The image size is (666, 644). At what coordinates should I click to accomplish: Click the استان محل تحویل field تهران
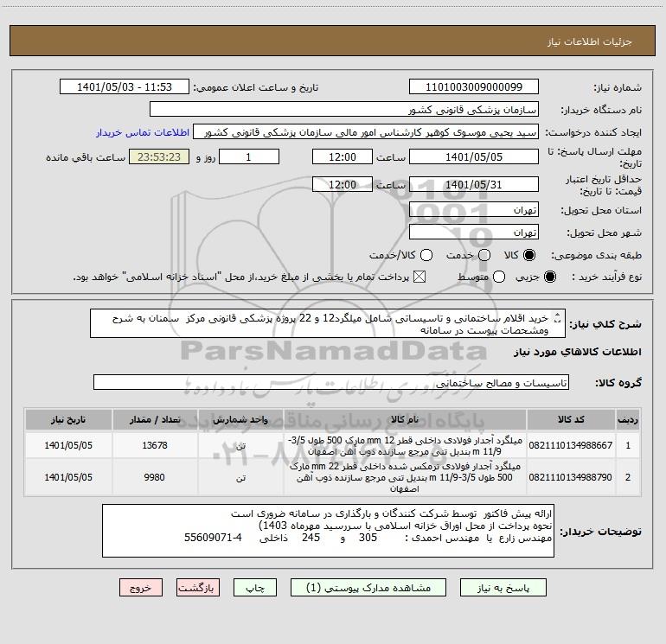pyautogui.click(x=474, y=209)
